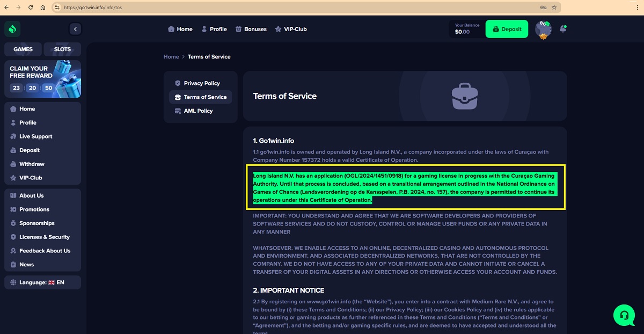Click the browser home icon
The width and height of the screenshot is (644, 334).
(x=43, y=8)
